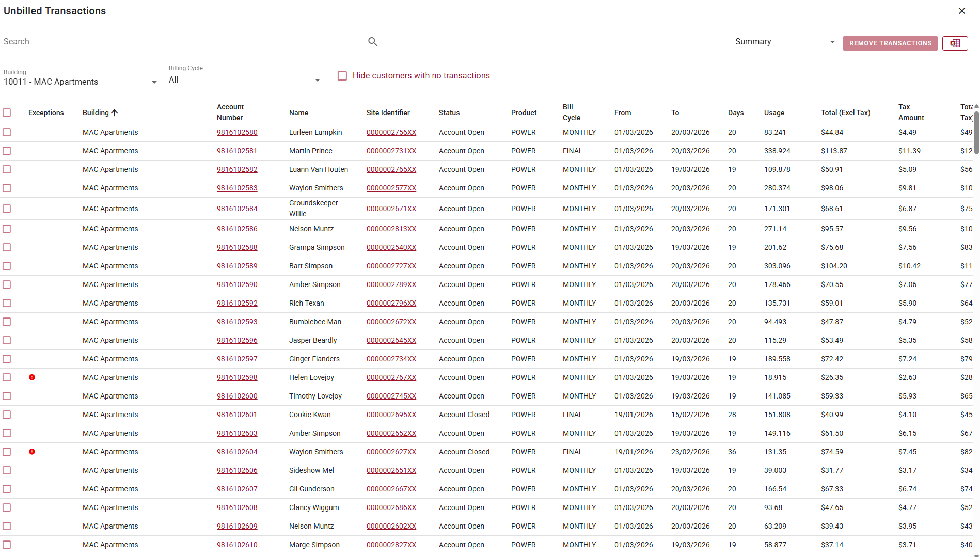Viewport: 980px width, 557px height.
Task: Check the Rich Texan row checkbox
Action: click(7, 303)
